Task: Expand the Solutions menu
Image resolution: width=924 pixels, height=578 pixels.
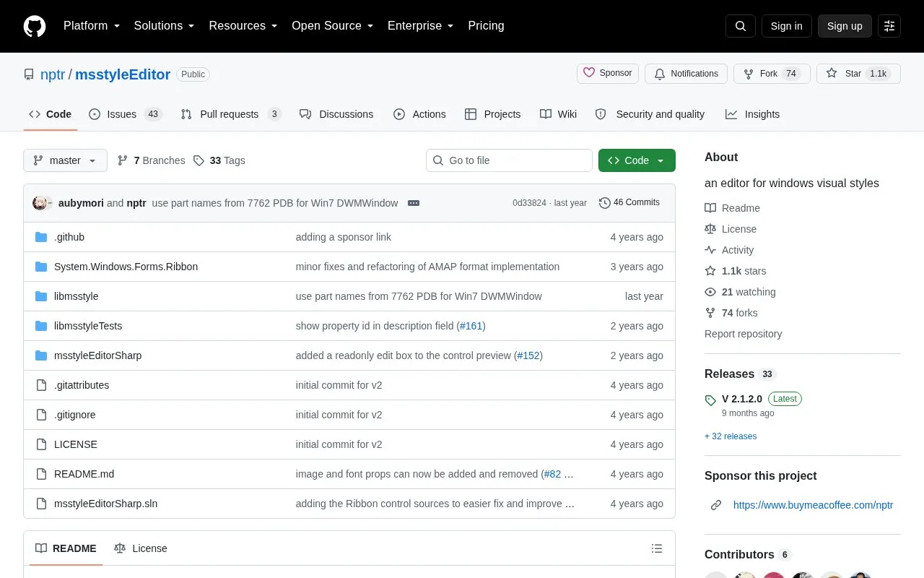Action: 165,26
